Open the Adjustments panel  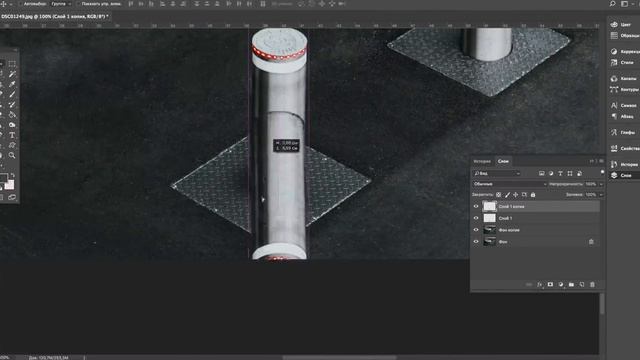coord(624,51)
